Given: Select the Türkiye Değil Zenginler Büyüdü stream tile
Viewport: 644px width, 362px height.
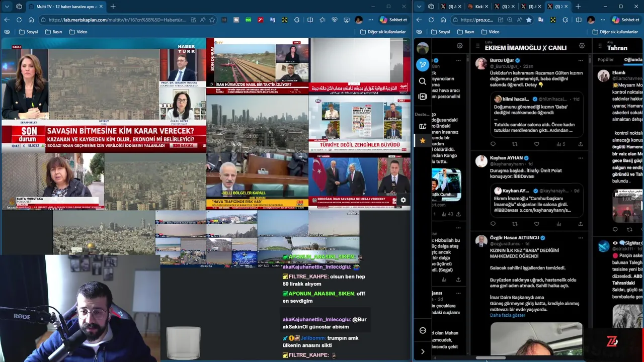Looking at the screenshot, I should pos(359,124).
